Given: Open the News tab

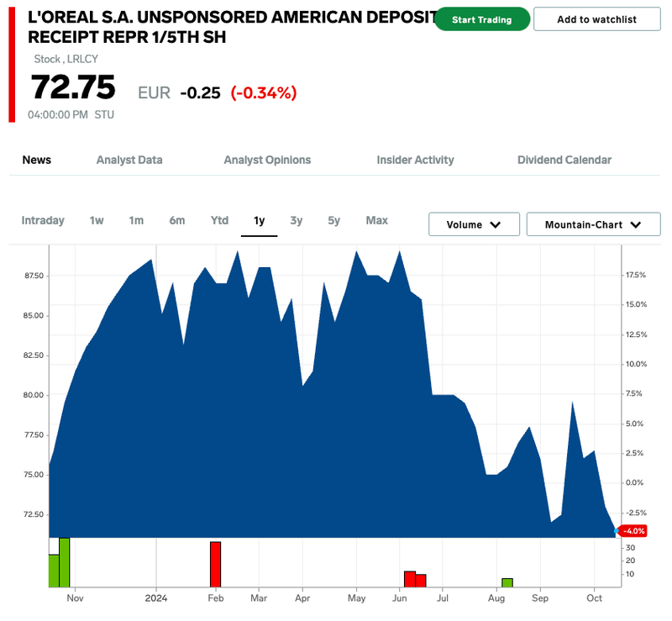Looking at the screenshot, I should point(37,160).
